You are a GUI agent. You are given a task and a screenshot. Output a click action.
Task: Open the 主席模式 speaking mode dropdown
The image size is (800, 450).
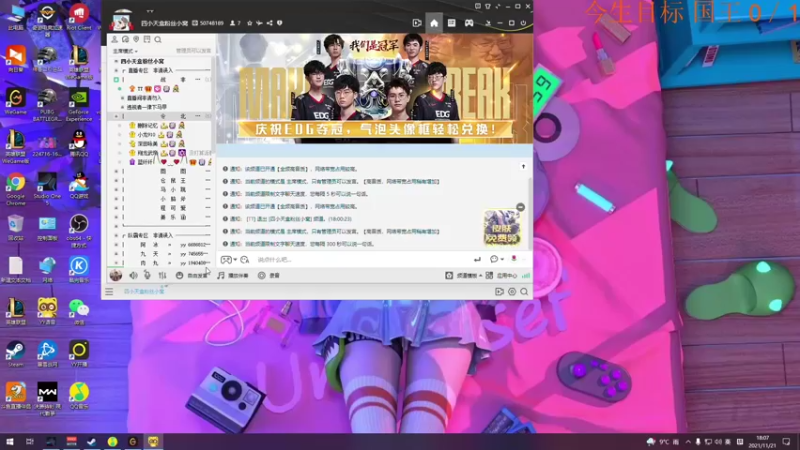click(x=125, y=51)
